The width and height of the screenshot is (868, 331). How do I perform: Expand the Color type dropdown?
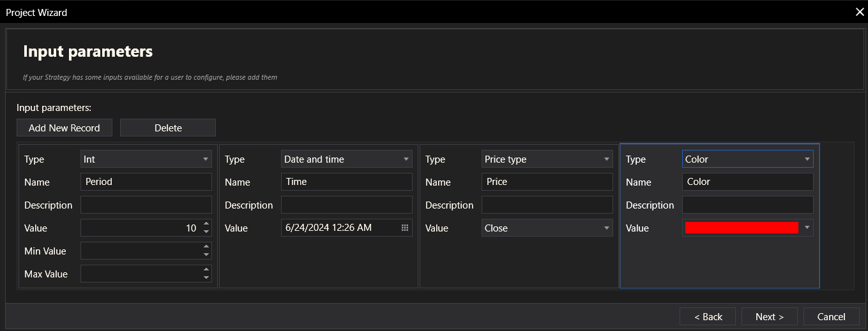(807, 159)
